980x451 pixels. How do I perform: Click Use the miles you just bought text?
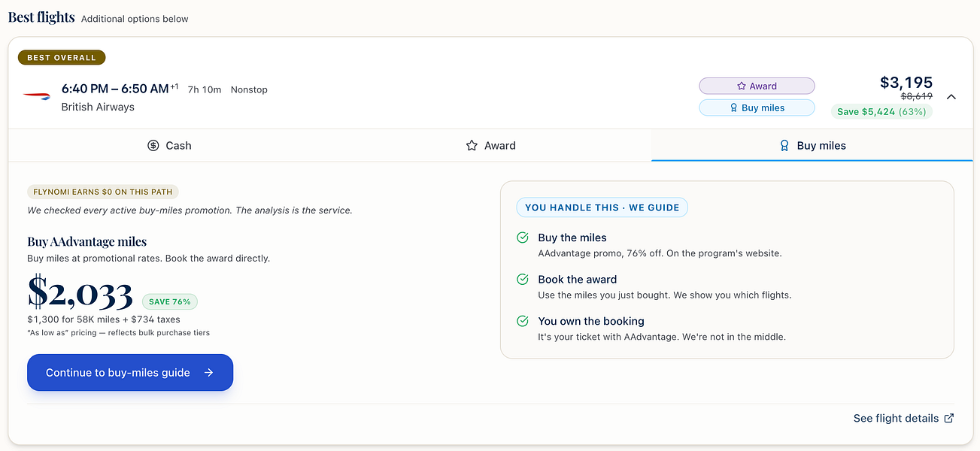point(665,295)
